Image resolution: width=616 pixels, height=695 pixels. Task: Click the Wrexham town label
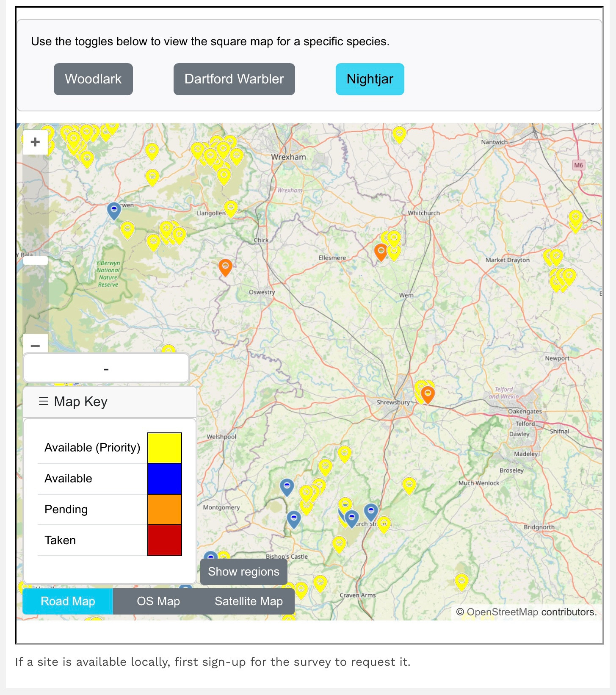pyautogui.click(x=288, y=157)
